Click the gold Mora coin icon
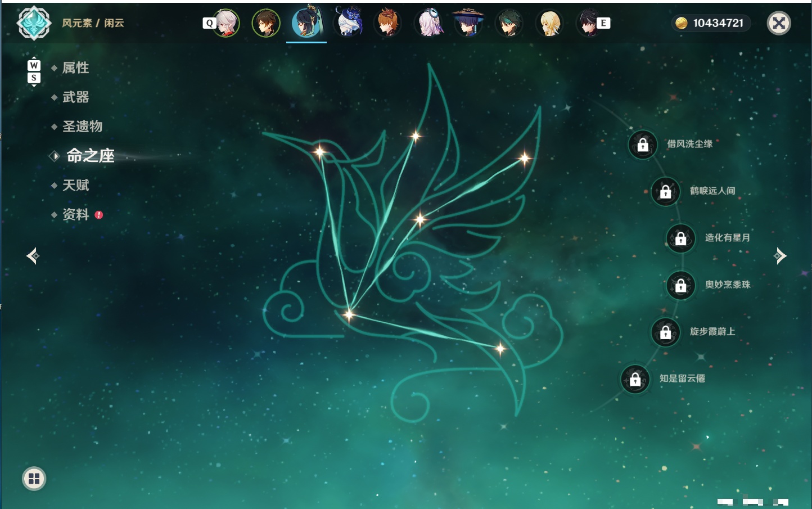Image resolution: width=812 pixels, height=509 pixels. (682, 23)
